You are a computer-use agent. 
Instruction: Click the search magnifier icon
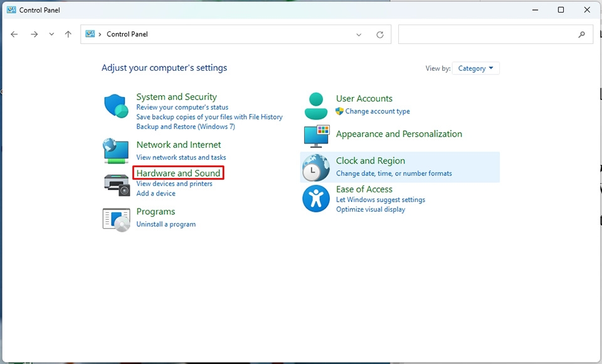coord(582,34)
